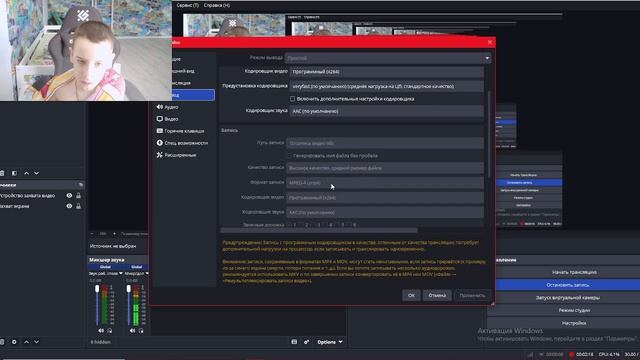The height and width of the screenshot is (360, 640).
Task: Select the Внешний вид settings tab in sidebar
Action: (x=183, y=71)
